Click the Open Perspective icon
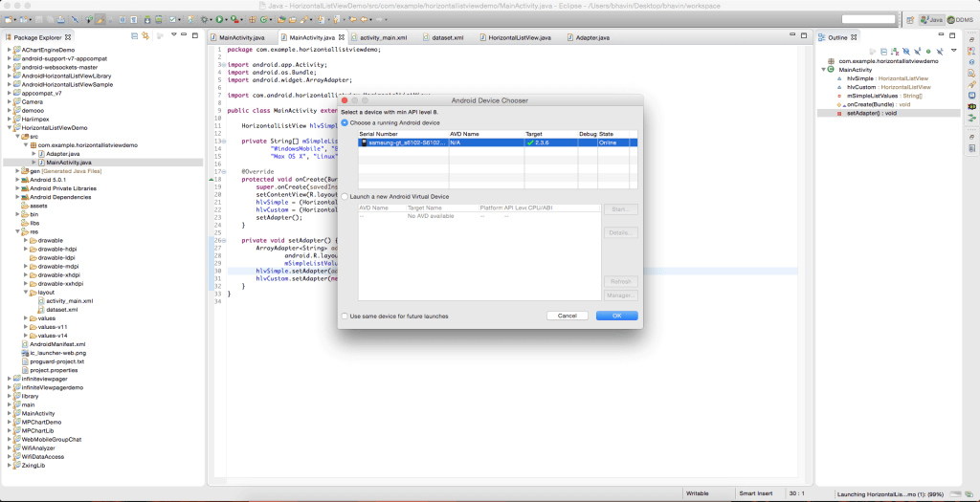980x502 pixels. tap(910, 20)
